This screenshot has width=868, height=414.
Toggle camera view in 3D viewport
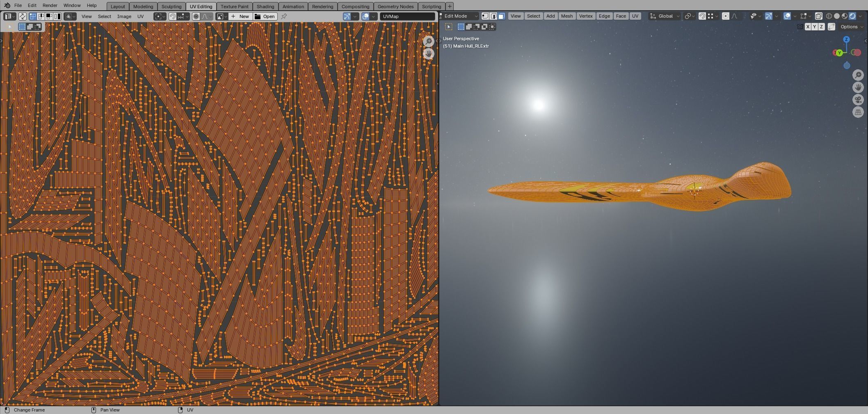point(858,100)
